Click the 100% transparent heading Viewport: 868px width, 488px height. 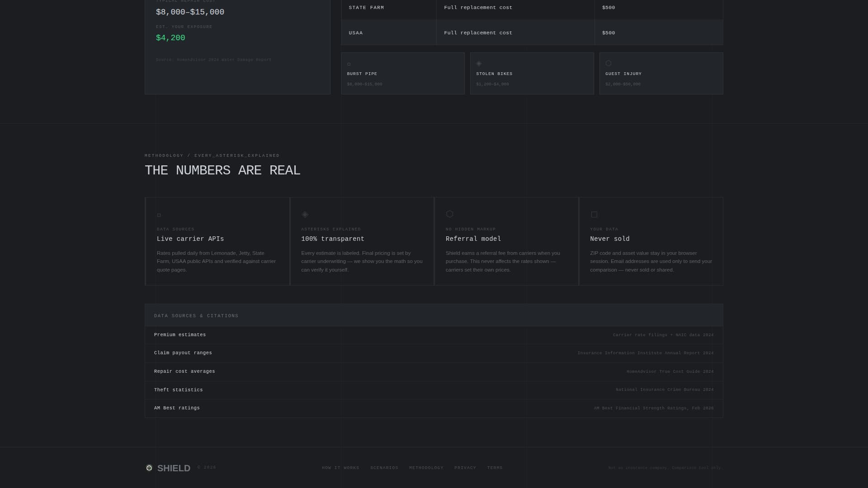click(333, 239)
